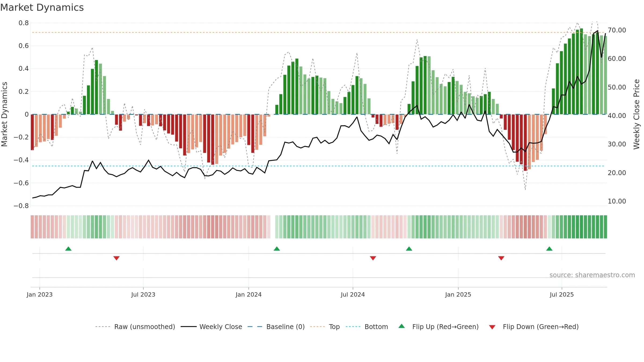The image size is (644, 362).
Task: Click the first flip-up marker in early 2023
Action: click(68, 249)
